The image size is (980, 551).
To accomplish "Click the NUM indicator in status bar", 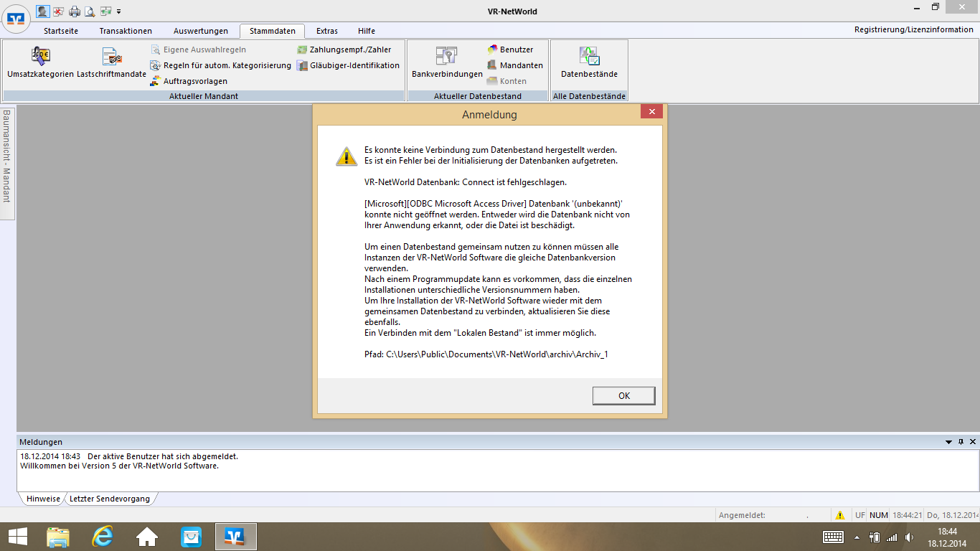I will coord(878,515).
